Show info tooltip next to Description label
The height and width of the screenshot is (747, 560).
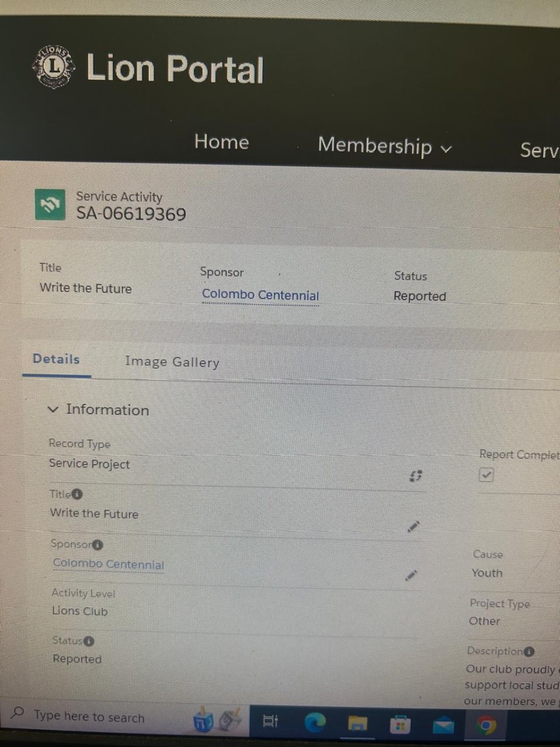point(529,651)
